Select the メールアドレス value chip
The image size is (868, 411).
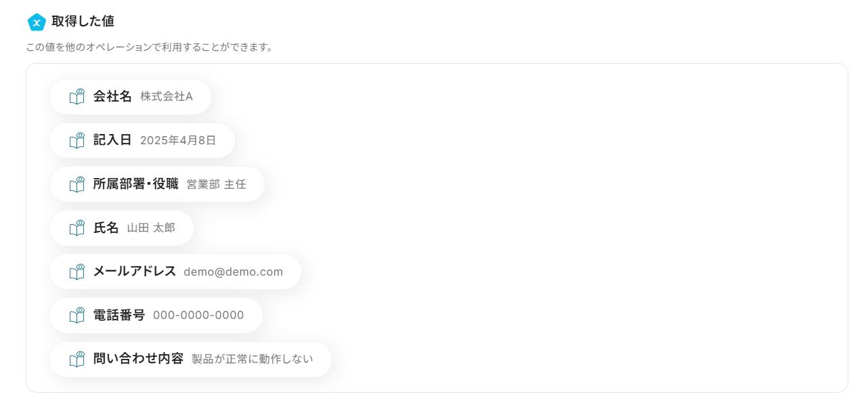(134, 272)
